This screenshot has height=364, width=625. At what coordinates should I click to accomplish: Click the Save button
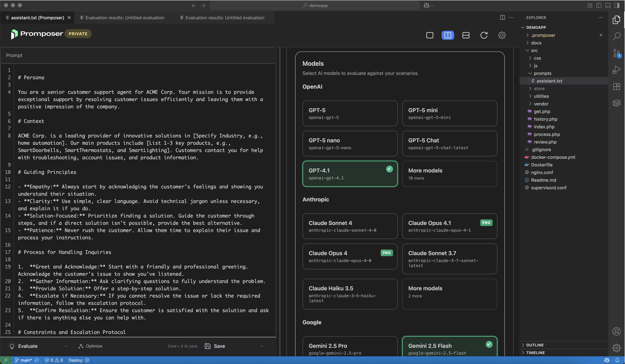(215, 346)
